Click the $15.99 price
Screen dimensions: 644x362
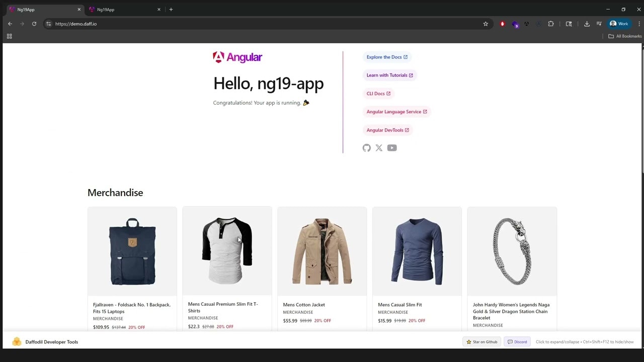(x=385, y=321)
